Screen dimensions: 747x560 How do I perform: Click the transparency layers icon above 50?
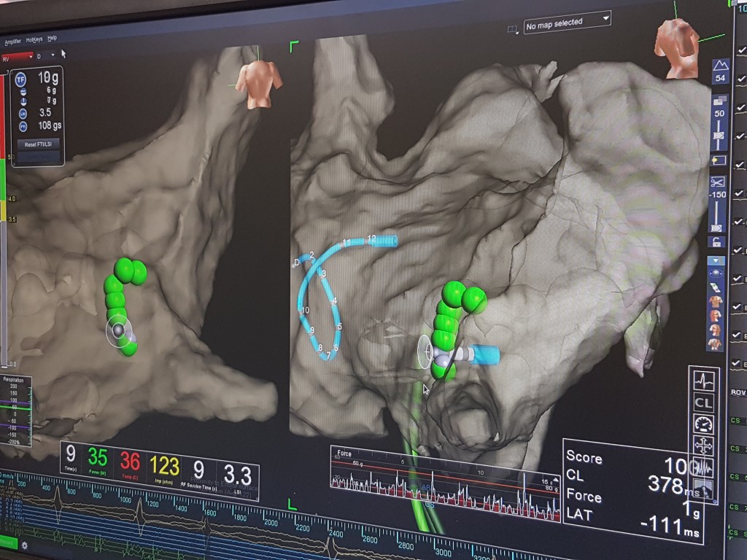click(x=719, y=101)
